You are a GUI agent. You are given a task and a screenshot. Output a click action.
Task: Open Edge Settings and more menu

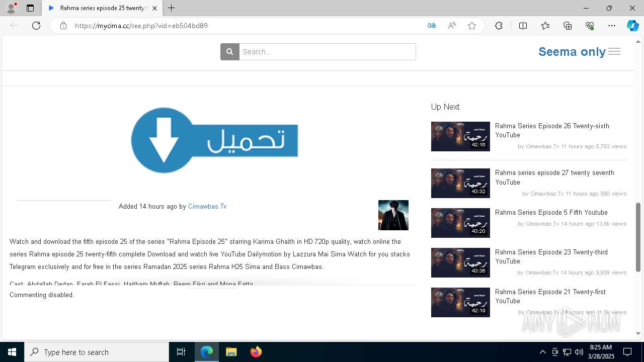612,26
